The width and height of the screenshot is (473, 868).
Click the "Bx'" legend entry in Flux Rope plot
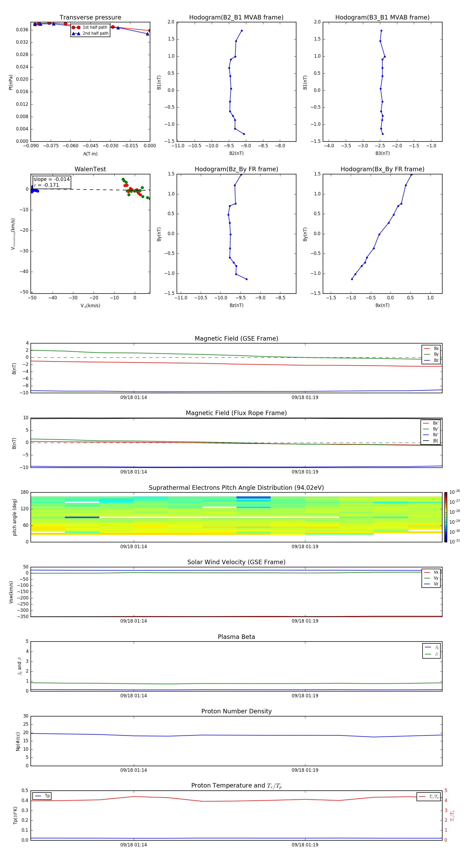(431, 423)
